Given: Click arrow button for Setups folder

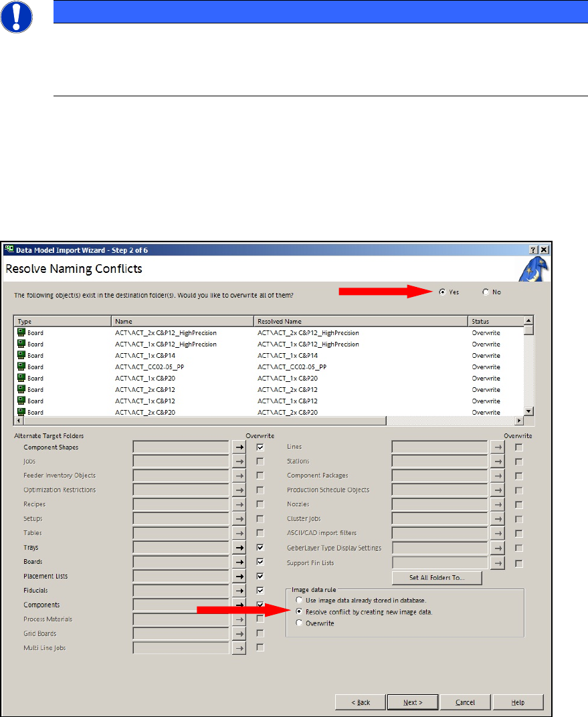Looking at the screenshot, I should 239,519.
